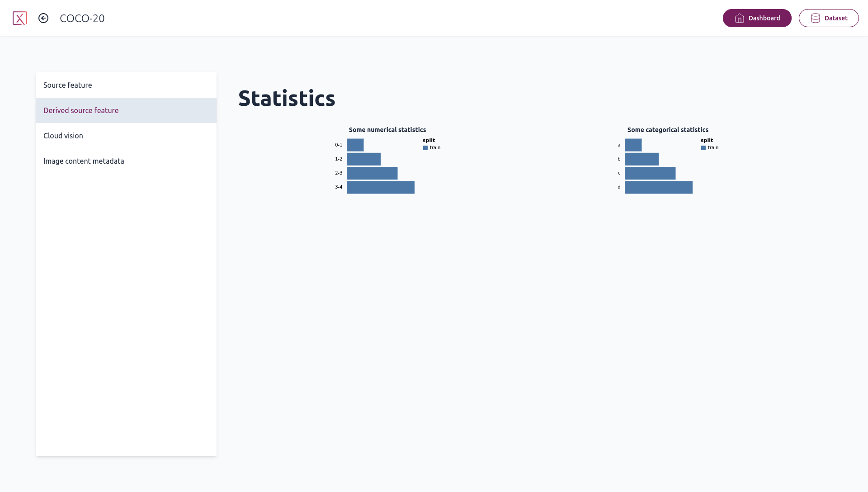Click the 3-4 range bar in numerical chart
This screenshot has height=492, width=868.
tap(380, 187)
